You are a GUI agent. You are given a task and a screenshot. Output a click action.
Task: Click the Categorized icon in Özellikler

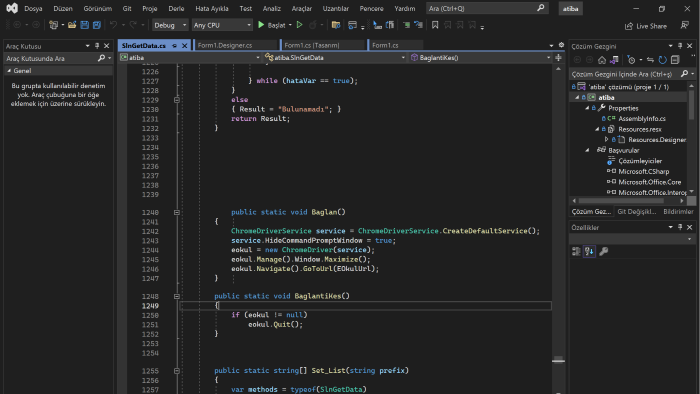[576, 252]
